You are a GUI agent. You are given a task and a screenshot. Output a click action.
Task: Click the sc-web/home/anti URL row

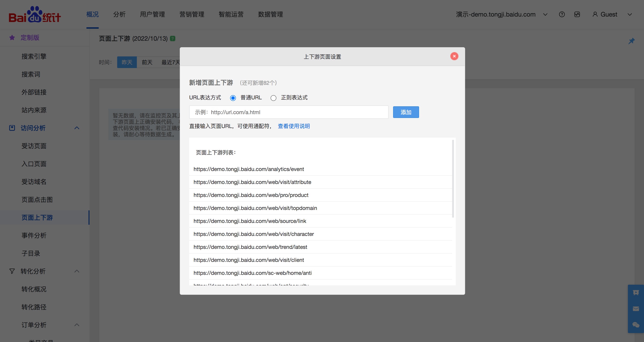click(320, 273)
